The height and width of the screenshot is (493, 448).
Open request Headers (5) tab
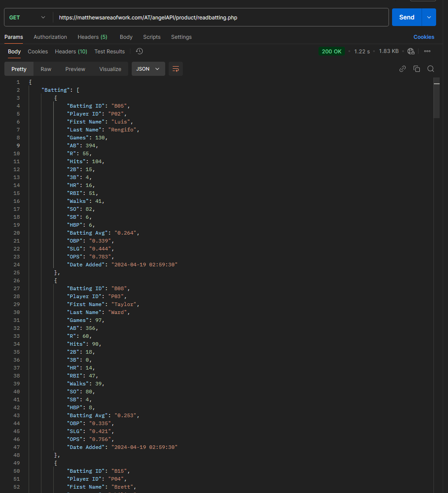[93, 37]
